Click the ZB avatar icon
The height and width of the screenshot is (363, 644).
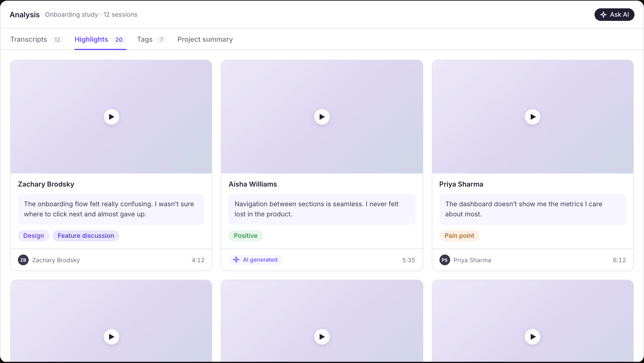(23, 260)
